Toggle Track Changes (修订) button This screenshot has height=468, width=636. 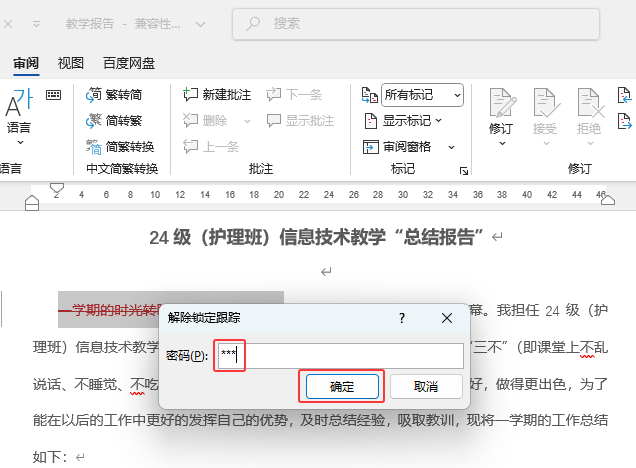pyautogui.click(x=501, y=110)
